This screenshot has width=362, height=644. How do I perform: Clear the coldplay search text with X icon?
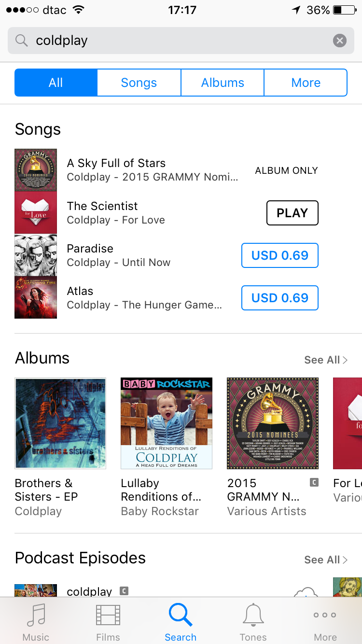coord(340,41)
